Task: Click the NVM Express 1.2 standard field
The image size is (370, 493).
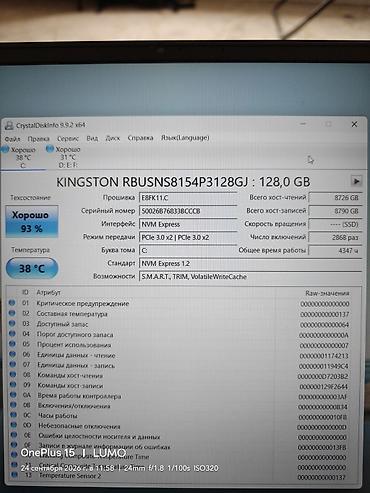Action: 250,263
